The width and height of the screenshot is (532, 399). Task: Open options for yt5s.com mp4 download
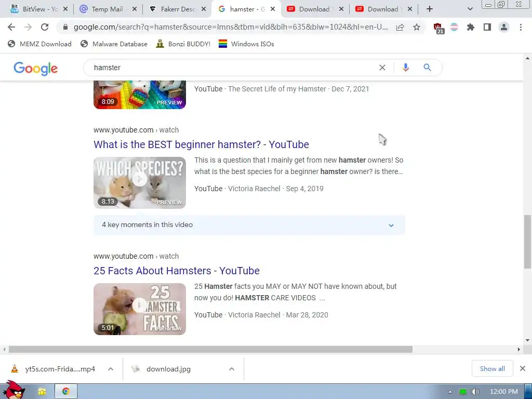111,369
